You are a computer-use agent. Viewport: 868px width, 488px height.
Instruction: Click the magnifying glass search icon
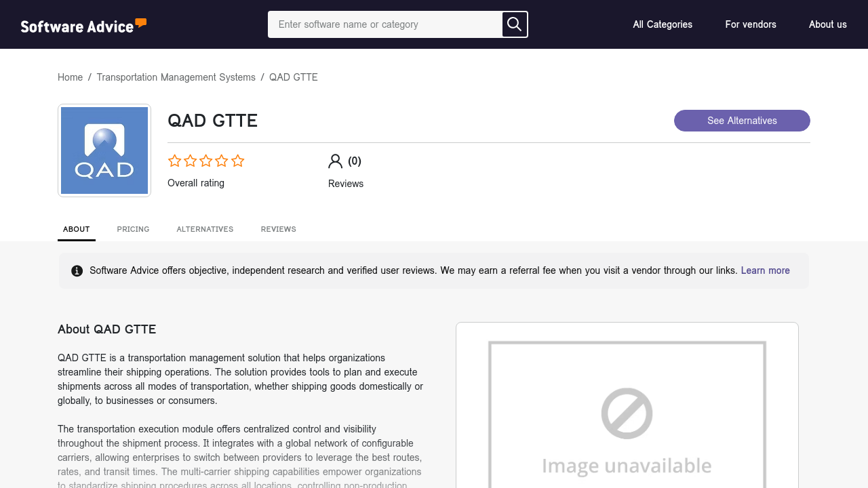click(x=515, y=24)
